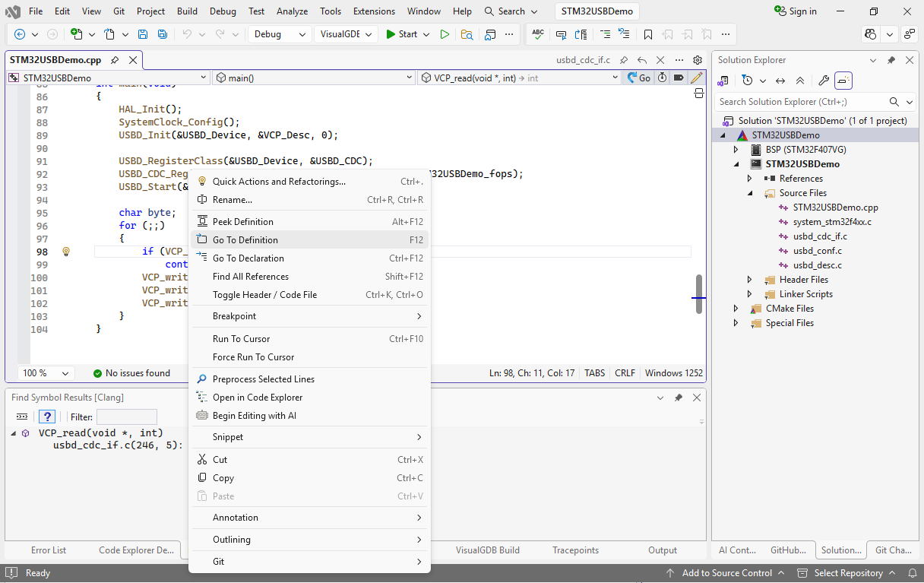Click the Start Without Debugging play icon
The image size is (924, 583).
445,34
